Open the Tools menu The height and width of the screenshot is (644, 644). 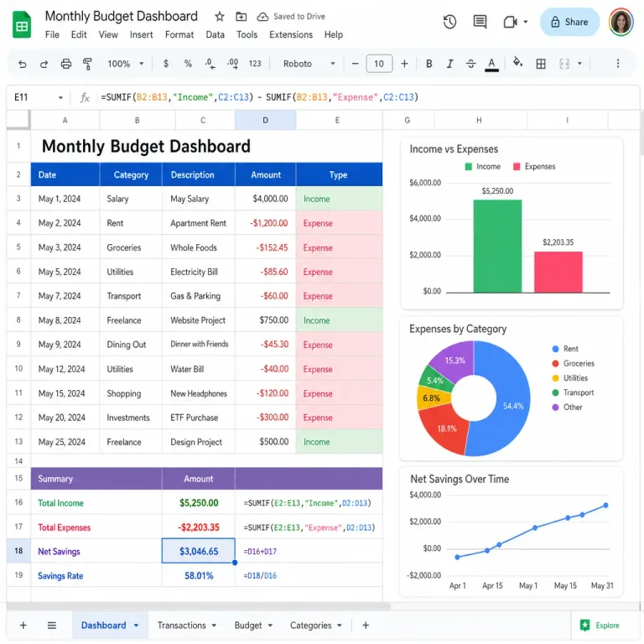[x=247, y=34]
